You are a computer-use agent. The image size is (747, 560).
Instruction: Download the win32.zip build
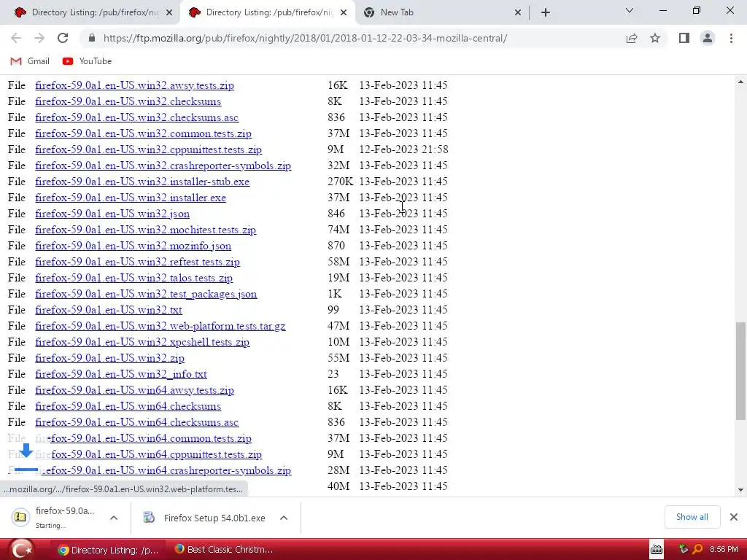pyautogui.click(x=110, y=358)
